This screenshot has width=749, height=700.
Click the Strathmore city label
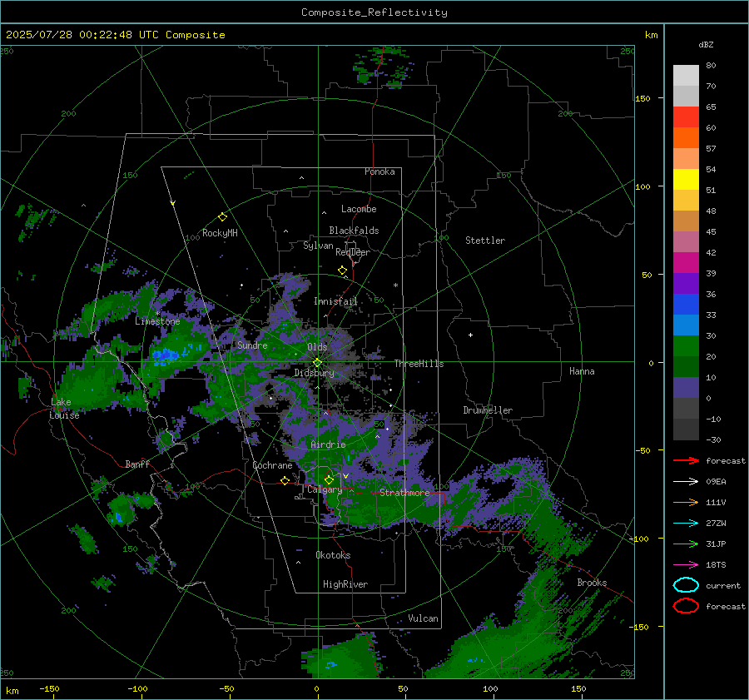(x=404, y=493)
